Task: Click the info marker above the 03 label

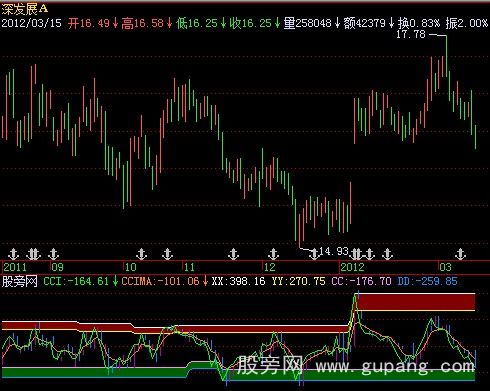Action: click(x=461, y=254)
